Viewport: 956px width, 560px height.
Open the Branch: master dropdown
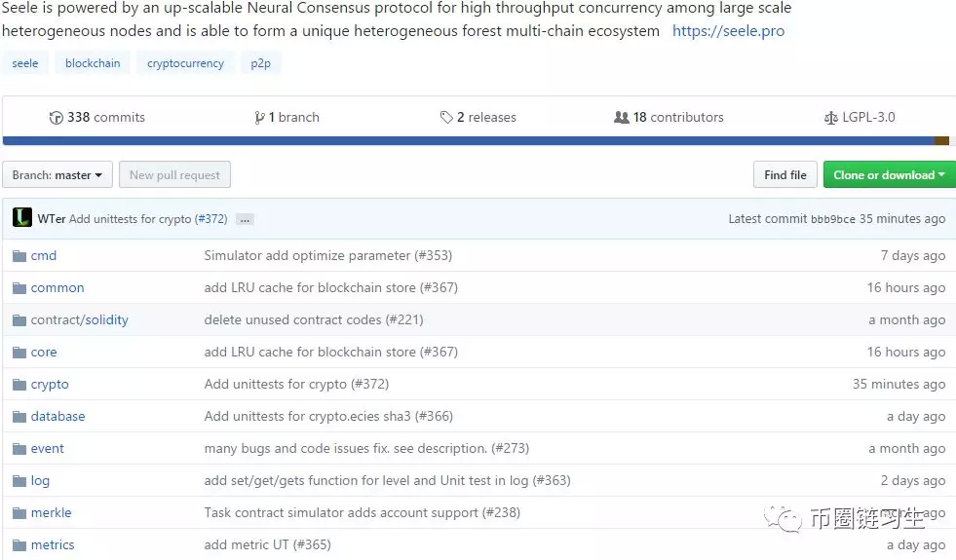(57, 175)
